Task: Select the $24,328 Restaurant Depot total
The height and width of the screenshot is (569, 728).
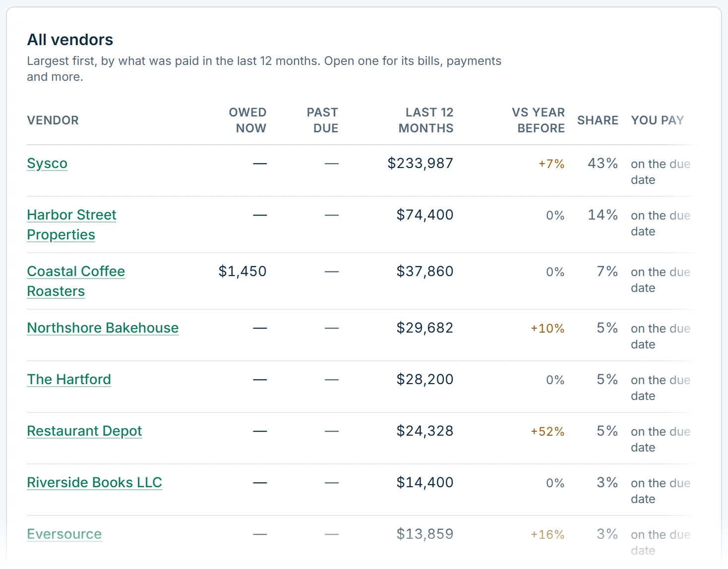Action: click(425, 431)
